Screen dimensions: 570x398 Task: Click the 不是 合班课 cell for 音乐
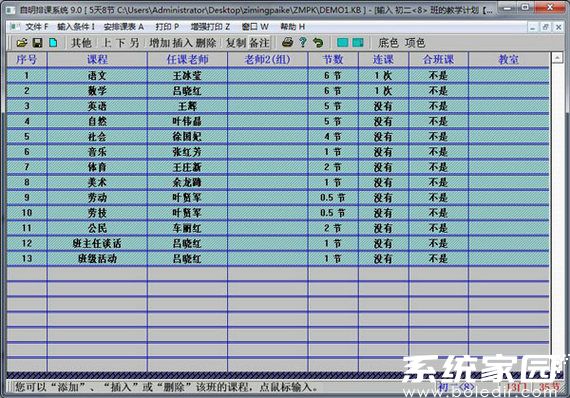coord(438,152)
